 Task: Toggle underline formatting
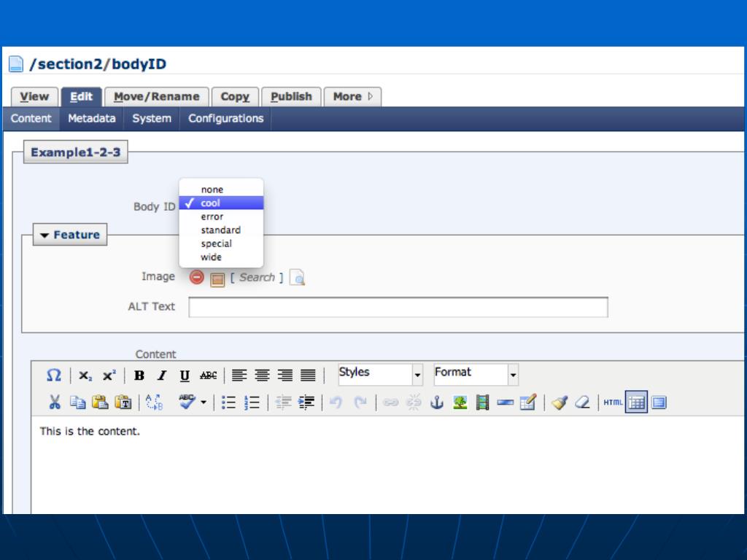[x=185, y=376]
